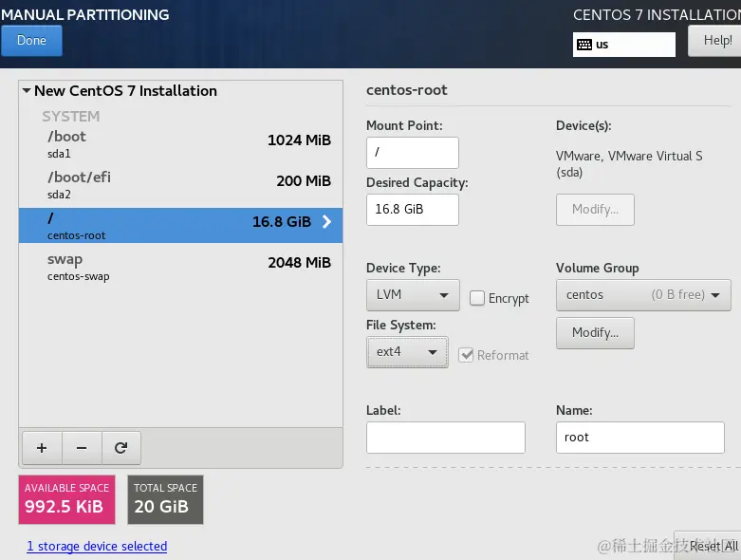This screenshot has height=560, width=741.
Task: Collapse the New CentOS 7 Installation tree
Action: click(x=27, y=90)
